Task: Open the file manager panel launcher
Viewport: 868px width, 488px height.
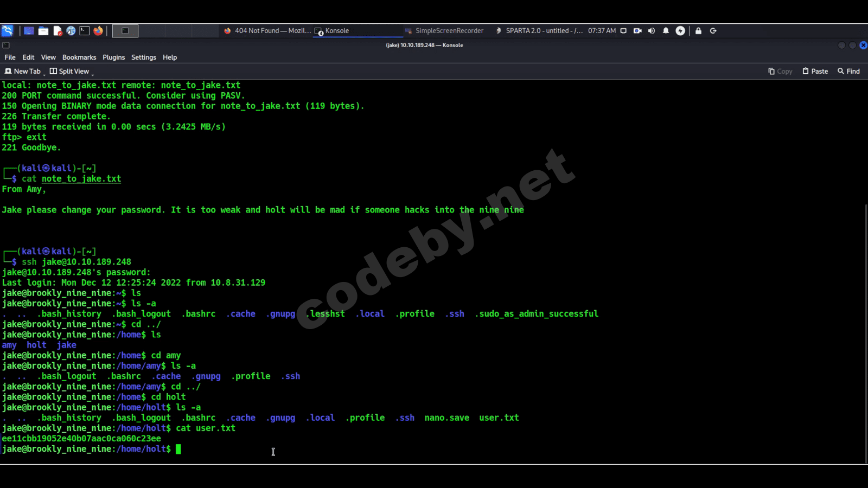Action: 43,31
